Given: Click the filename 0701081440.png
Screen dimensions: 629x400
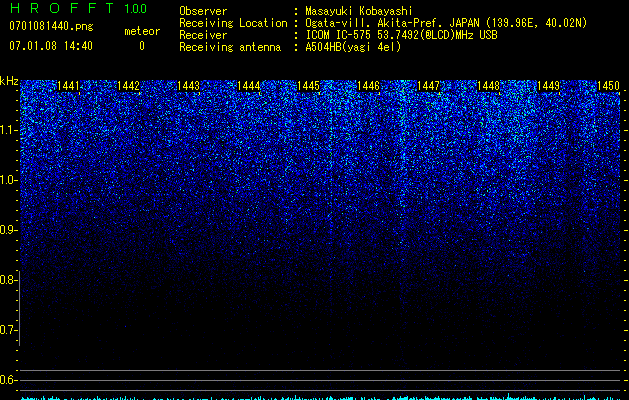Looking at the screenshot, I should click(51, 26).
